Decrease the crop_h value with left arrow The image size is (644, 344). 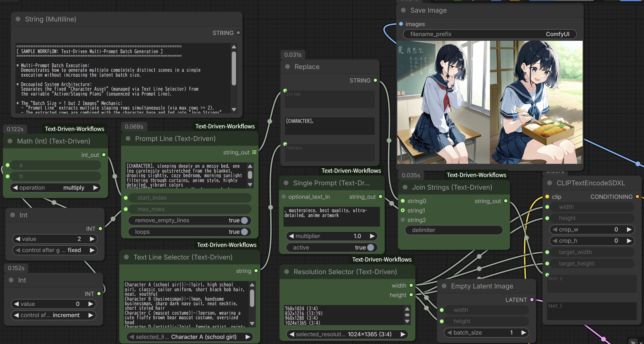(x=555, y=241)
